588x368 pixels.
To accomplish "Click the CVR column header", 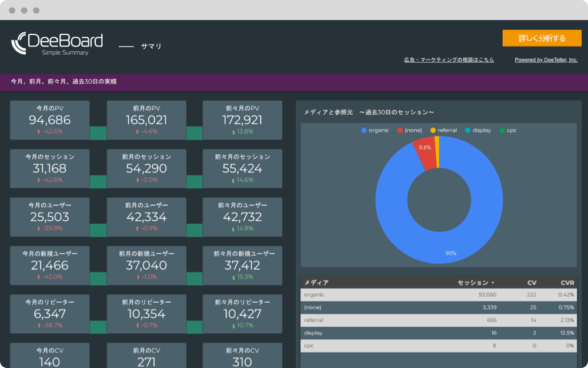I will tap(566, 283).
